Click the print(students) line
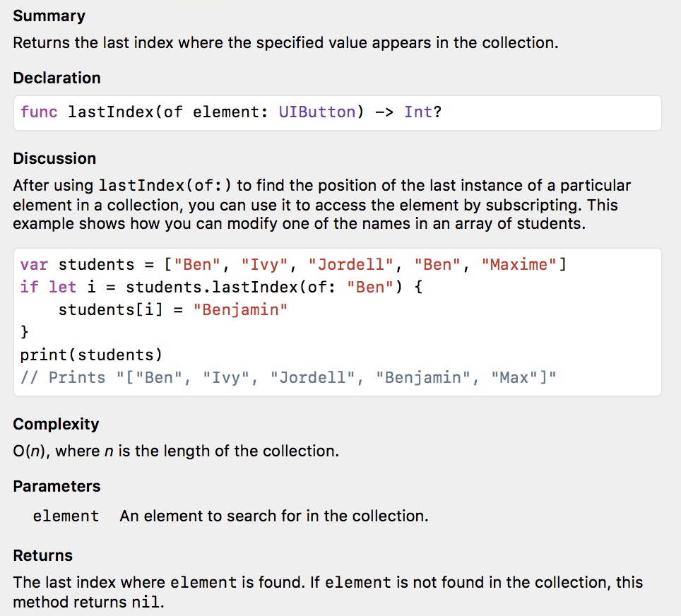Screen dimensions: 681x616 point(91,355)
